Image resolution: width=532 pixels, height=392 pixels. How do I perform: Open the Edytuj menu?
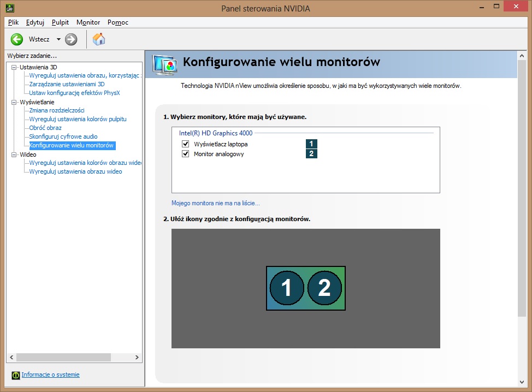click(35, 22)
